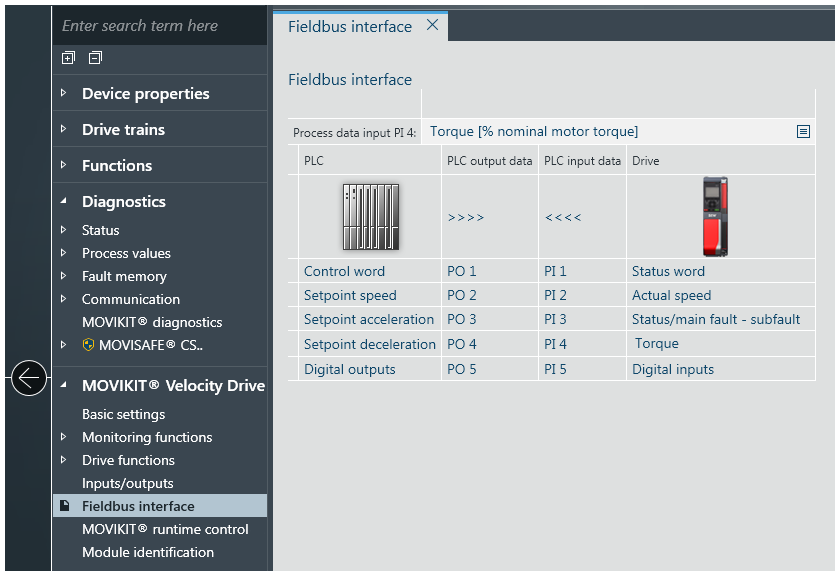The image size is (839, 575).
Task: Click the Setpoint speed link
Action: [x=350, y=295]
